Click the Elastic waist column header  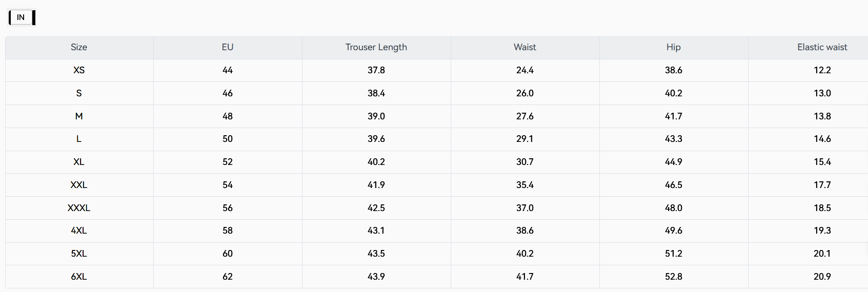822,47
